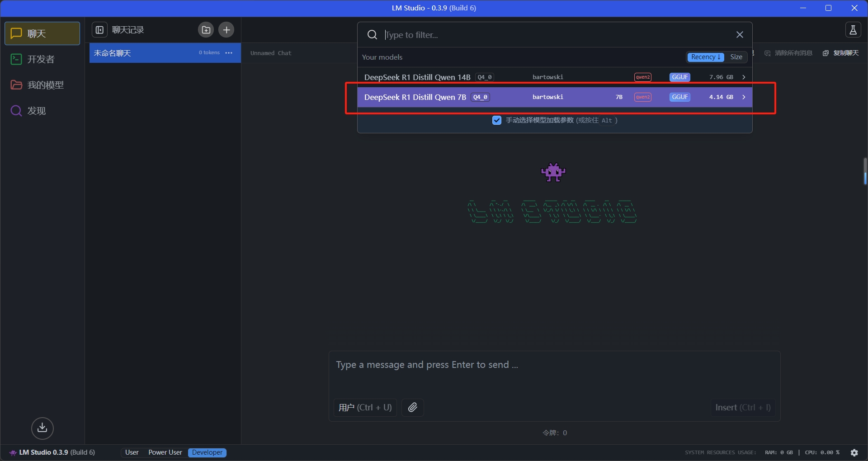Image resolution: width=868 pixels, height=461 pixels.
Task: Click qwen2 tag on the 7B row
Action: coord(642,97)
